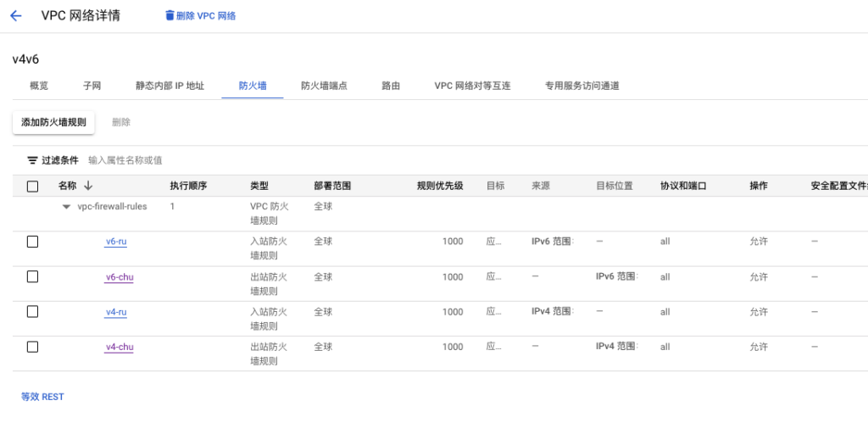Collapse the vpc-firewall-rules group
Screen dimensions: 868x423
(66, 207)
